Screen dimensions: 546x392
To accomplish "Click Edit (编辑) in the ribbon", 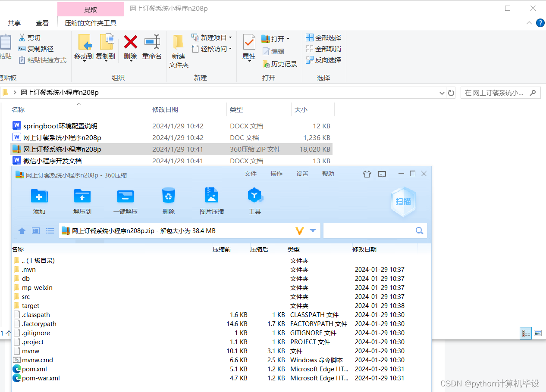I will [x=273, y=51].
